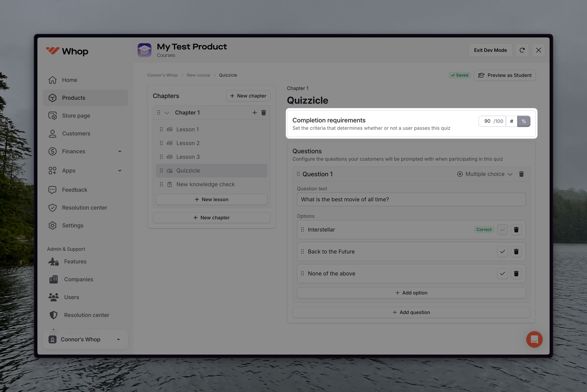
Task: Click the Add question button
Action: [411, 312]
